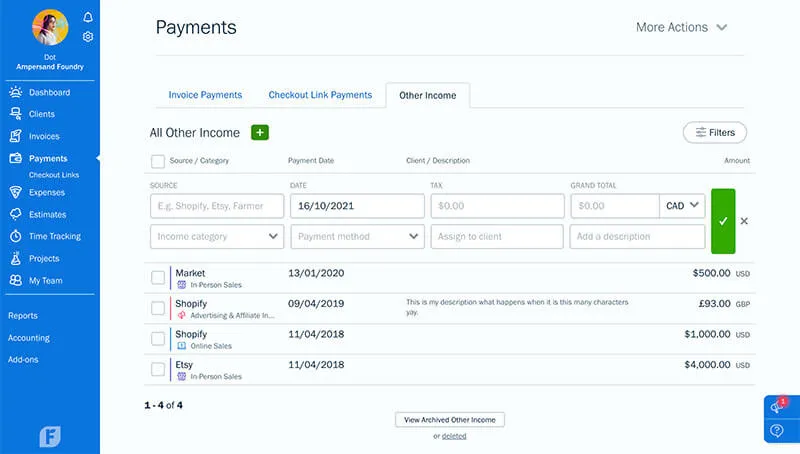800x454 pixels.
Task: Click the Source input field
Action: coord(217,206)
